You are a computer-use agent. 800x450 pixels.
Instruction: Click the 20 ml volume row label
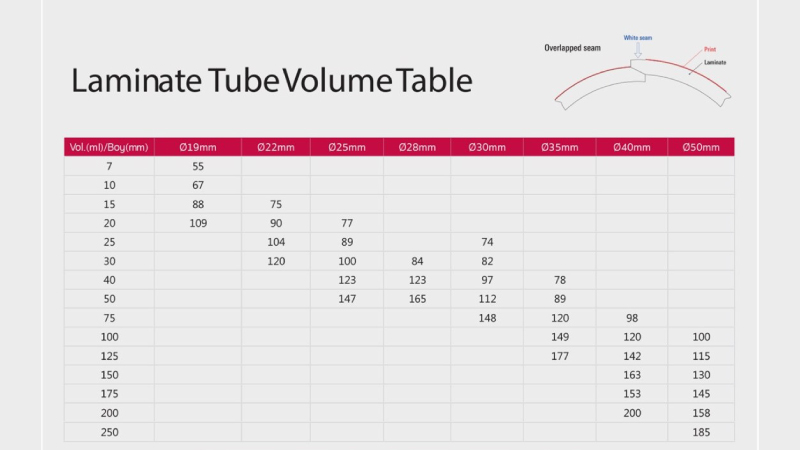[109, 223]
